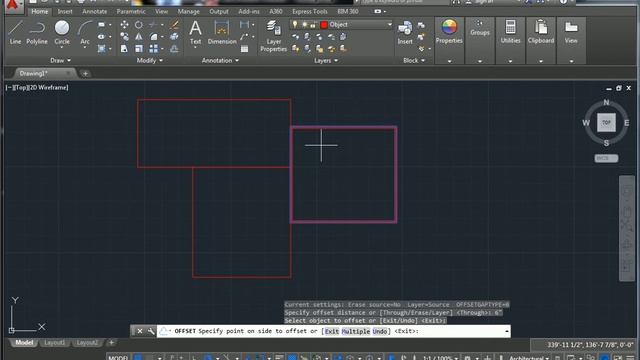Viewport: 640px width, 360px height.
Task: Toggle layer lock icon in layer dropdown
Action: click(313, 25)
